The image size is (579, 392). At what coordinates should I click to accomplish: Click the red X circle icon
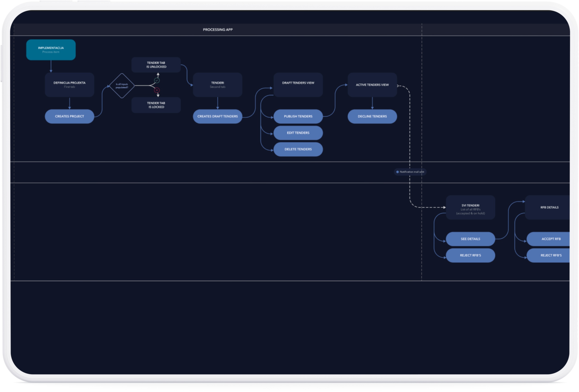(157, 90)
